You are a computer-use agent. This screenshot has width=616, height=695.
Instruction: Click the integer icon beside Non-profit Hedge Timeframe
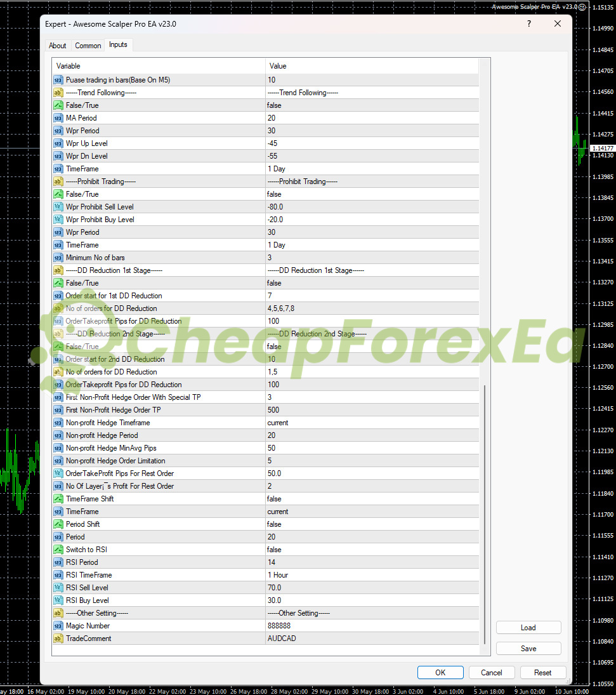click(x=58, y=423)
